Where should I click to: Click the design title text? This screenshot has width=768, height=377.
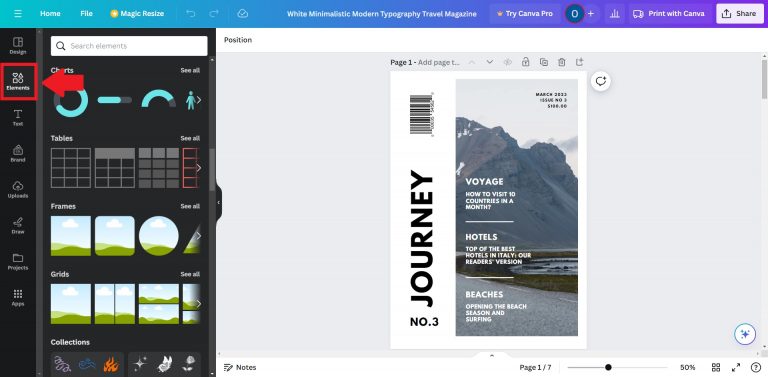(x=382, y=14)
